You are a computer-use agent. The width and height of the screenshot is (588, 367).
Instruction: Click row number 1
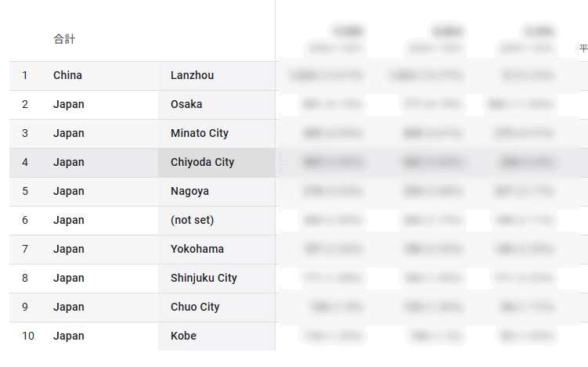[25, 76]
